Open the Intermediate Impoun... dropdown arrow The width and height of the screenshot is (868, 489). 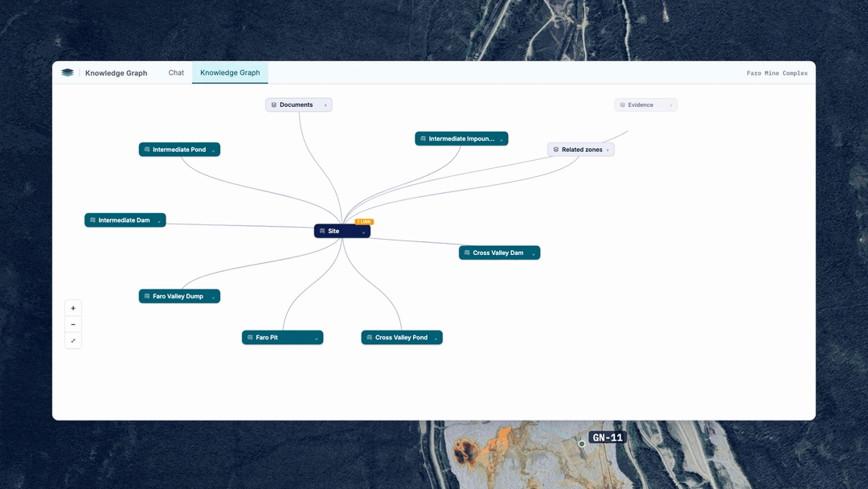point(502,140)
